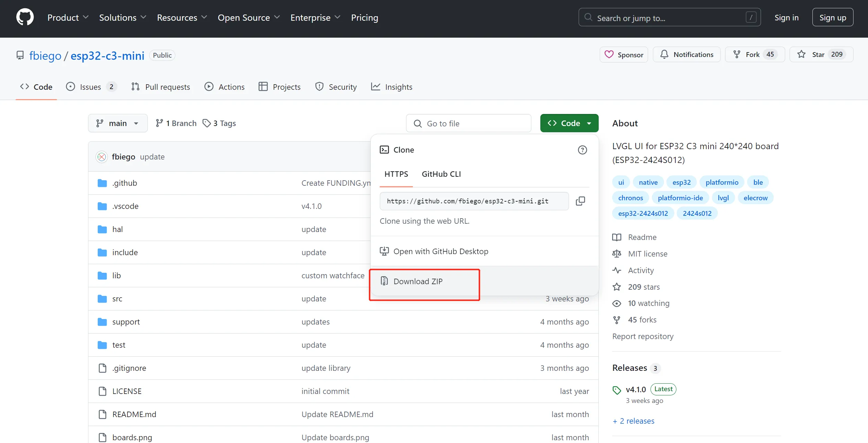The height and width of the screenshot is (443, 868).
Task: Open the hal folder
Action: [117, 229]
